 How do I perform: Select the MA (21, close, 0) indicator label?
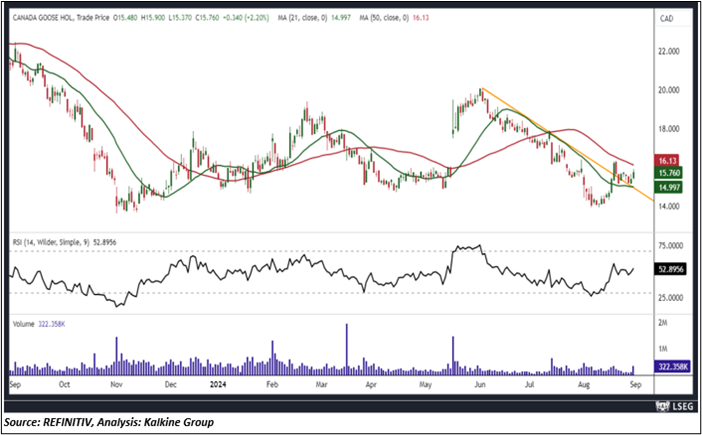tap(301, 18)
